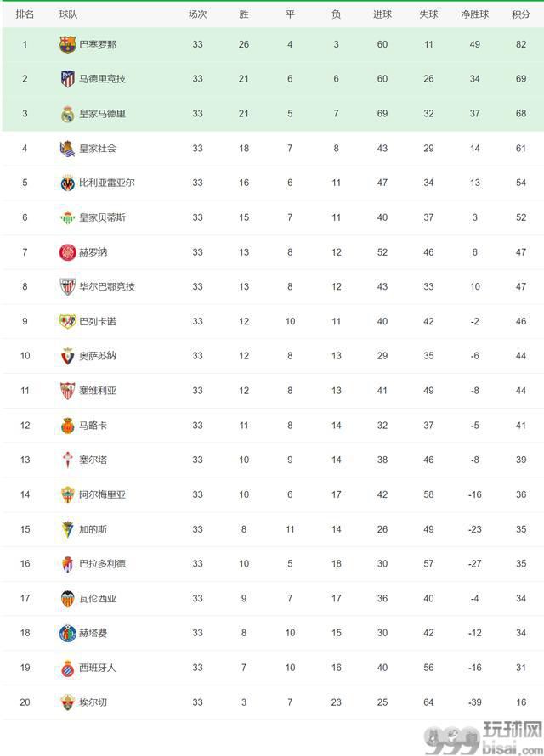Click the Espanyol crest icon
The image size is (544, 756).
[67, 668]
